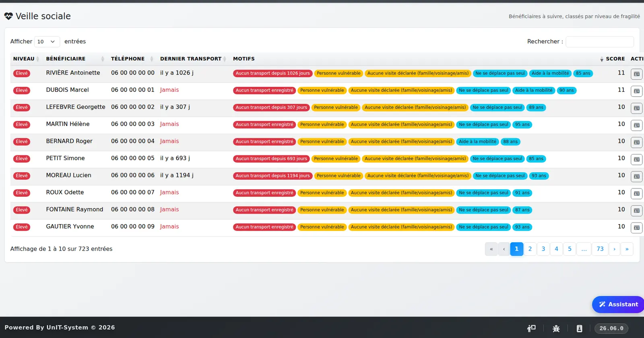Sort the table by Téléphone column
Viewport: 644px width, 338px height.
point(132,59)
